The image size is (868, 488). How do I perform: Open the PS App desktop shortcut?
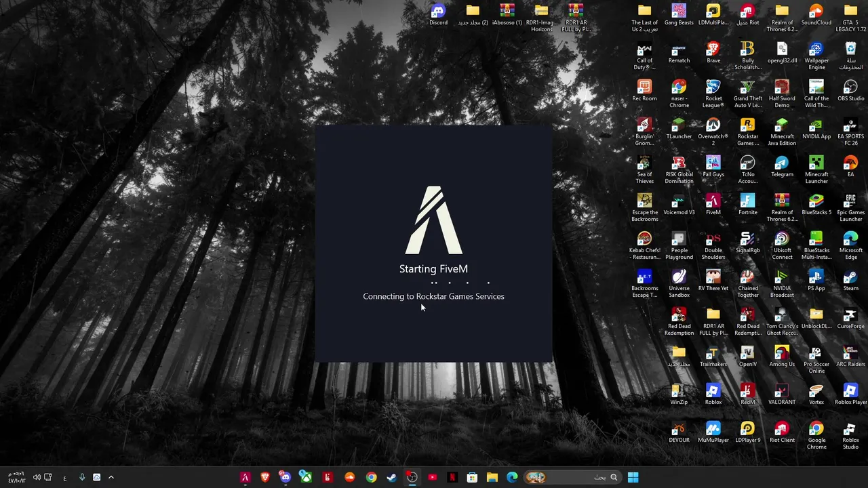click(x=816, y=281)
